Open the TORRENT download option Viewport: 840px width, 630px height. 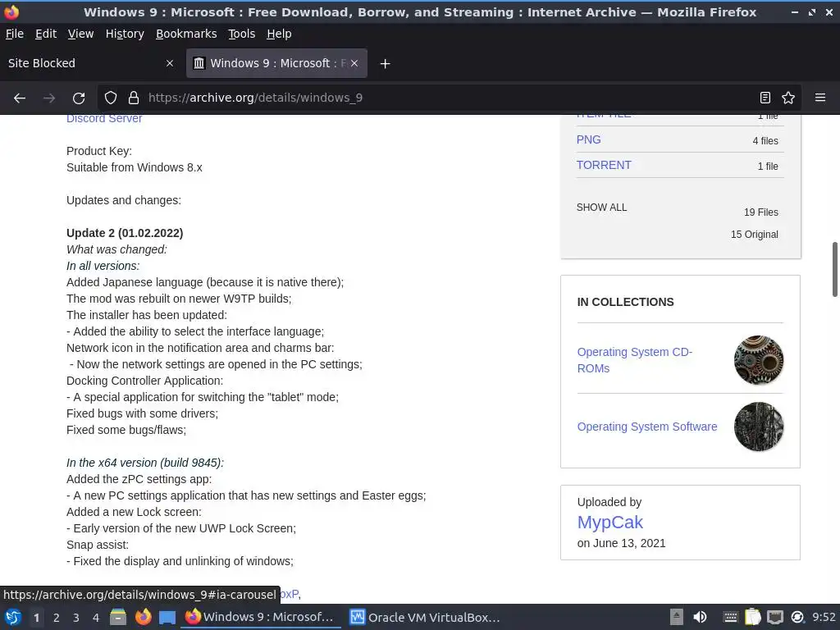coord(604,165)
